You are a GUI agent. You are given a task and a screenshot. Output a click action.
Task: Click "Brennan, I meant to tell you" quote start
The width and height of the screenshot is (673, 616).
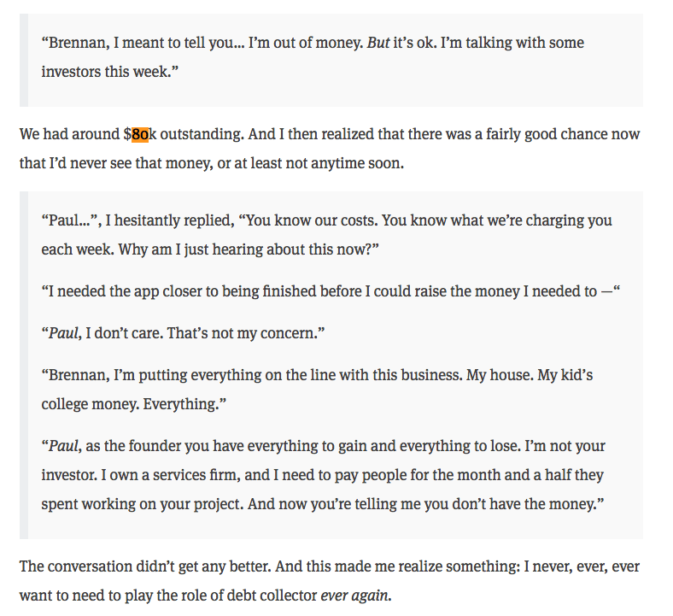(x=143, y=43)
